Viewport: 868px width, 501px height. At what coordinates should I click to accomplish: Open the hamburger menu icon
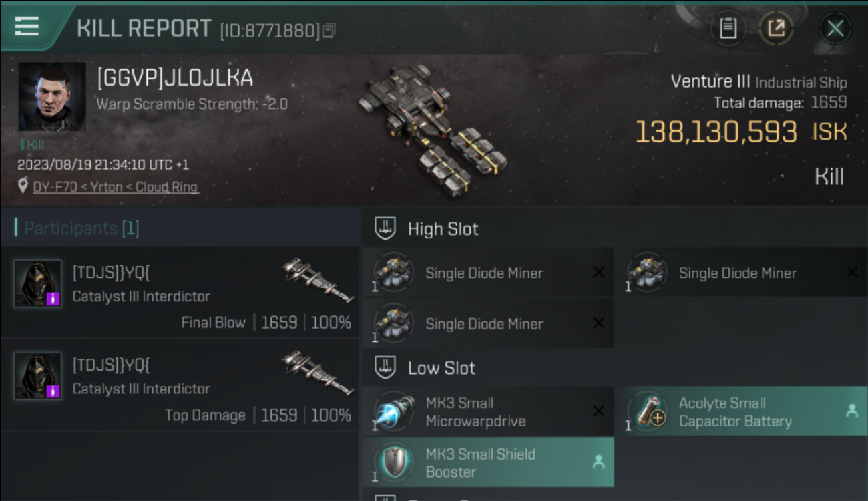click(27, 26)
